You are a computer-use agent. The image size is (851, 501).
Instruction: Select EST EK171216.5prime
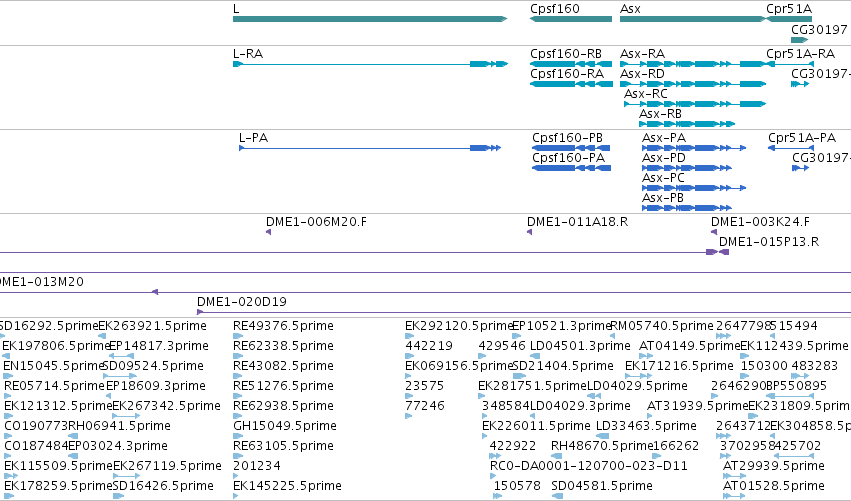tap(679, 366)
